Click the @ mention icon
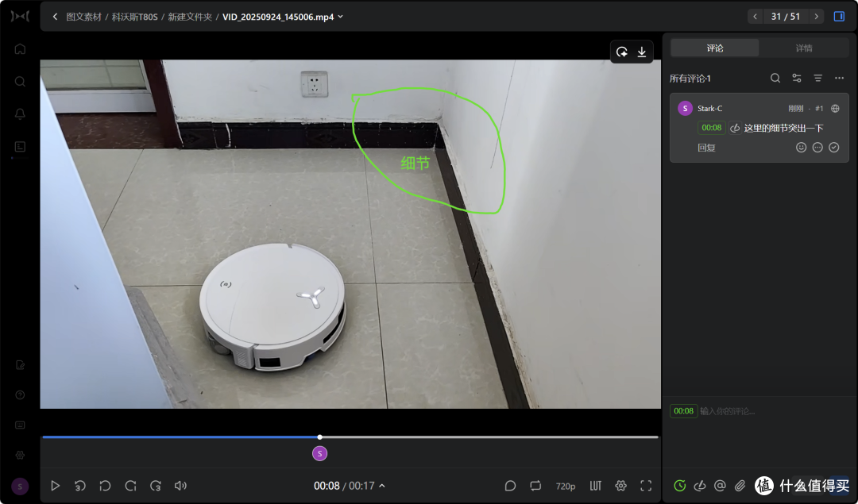 click(720, 486)
